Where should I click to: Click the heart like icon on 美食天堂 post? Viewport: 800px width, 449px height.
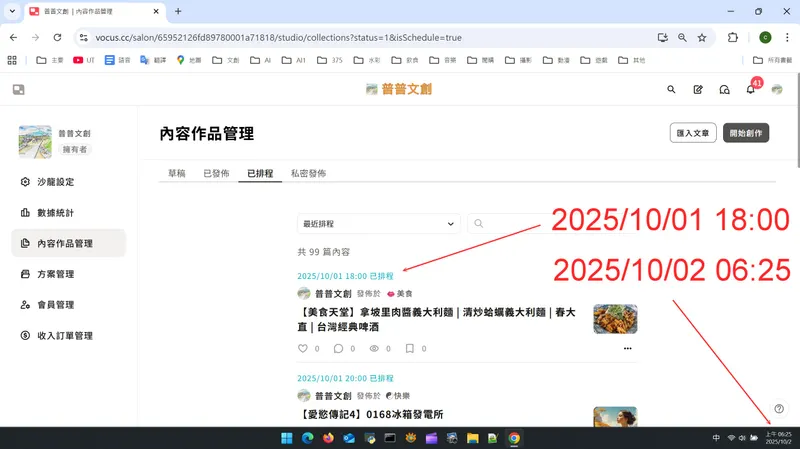point(303,348)
